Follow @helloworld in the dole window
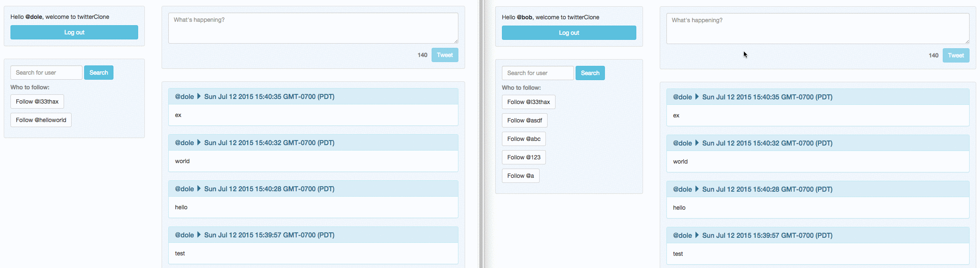The height and width of the screenshot is (268, 980). [41, 120]
